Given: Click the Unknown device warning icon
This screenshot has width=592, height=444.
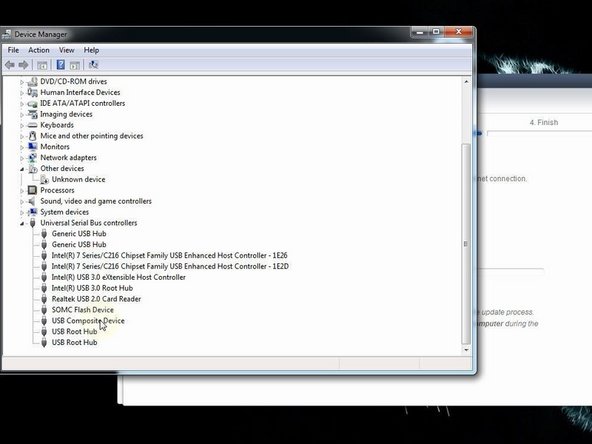Looking at the screenshot, I should [x=44, y=179].
